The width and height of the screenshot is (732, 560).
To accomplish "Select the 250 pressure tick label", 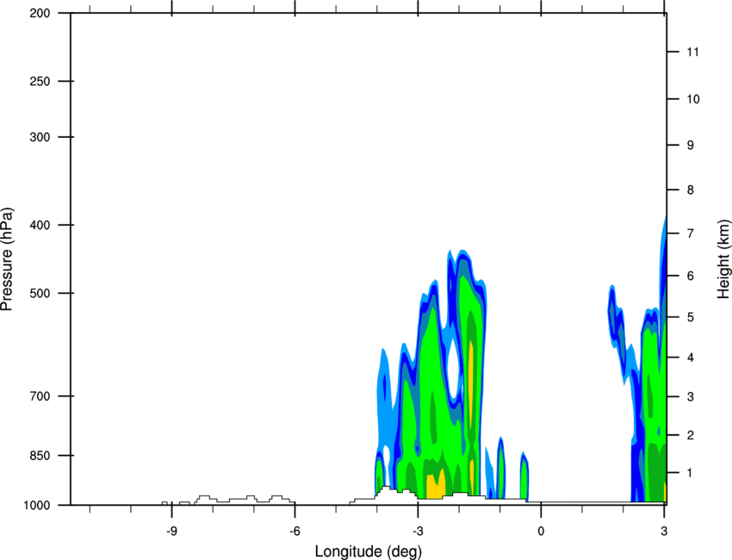I will click(40, 81).
